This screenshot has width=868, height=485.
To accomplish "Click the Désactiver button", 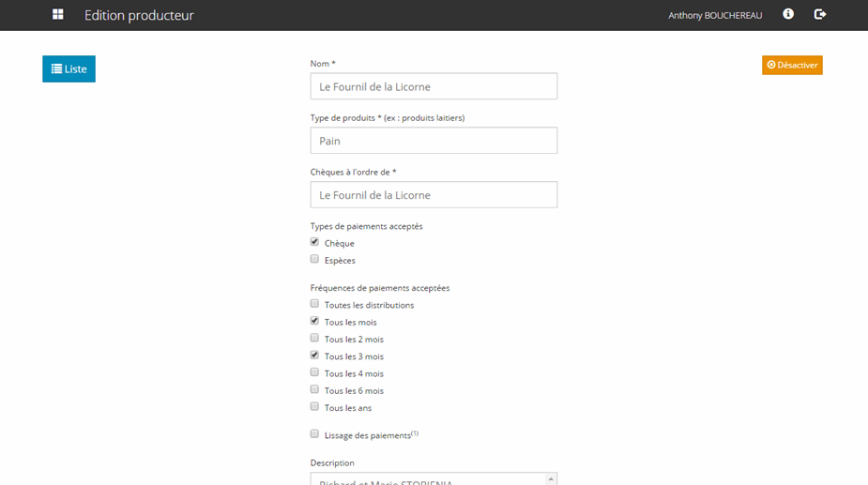I will point(792,66).
